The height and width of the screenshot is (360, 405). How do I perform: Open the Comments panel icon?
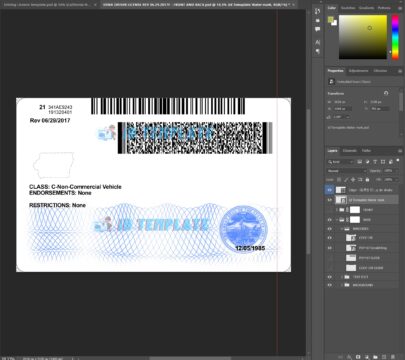point(317,29)
